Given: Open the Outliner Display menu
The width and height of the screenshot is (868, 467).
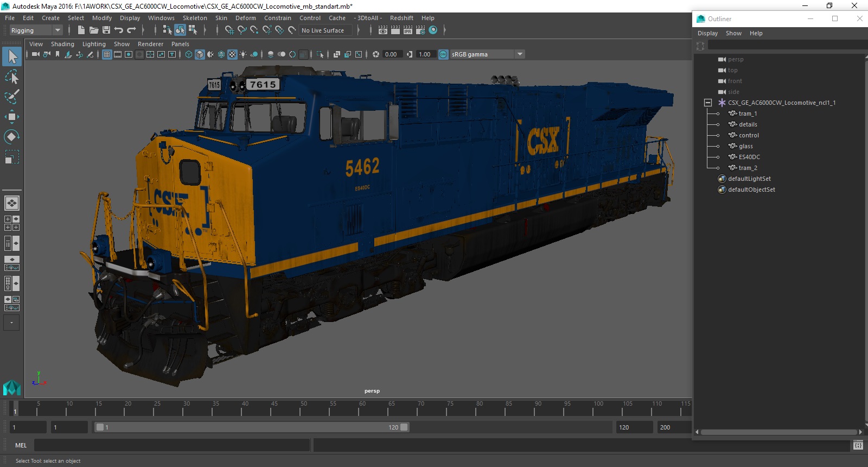Looking at the screenshot, I should 707,33.
